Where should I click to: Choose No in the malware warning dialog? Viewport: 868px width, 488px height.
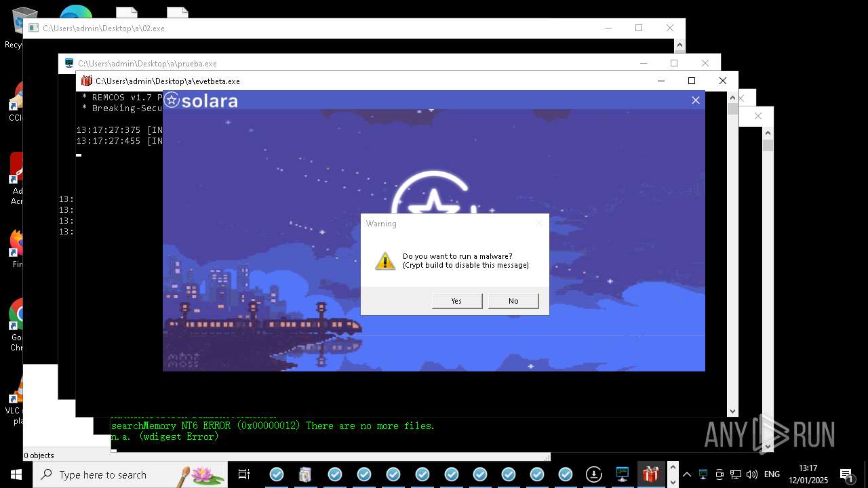pyautogui.click(x=513, y=301)
